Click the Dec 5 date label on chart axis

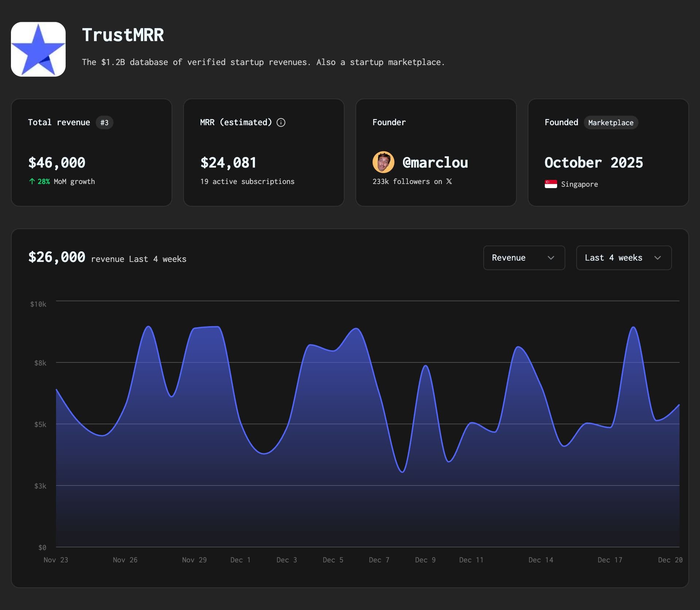tap(333, 560)
